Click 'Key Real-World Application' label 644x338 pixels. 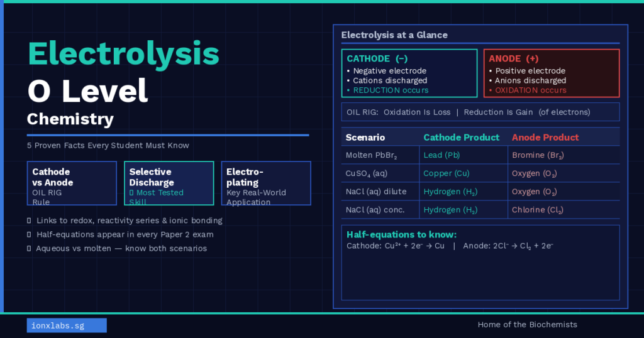click(257, 197)
